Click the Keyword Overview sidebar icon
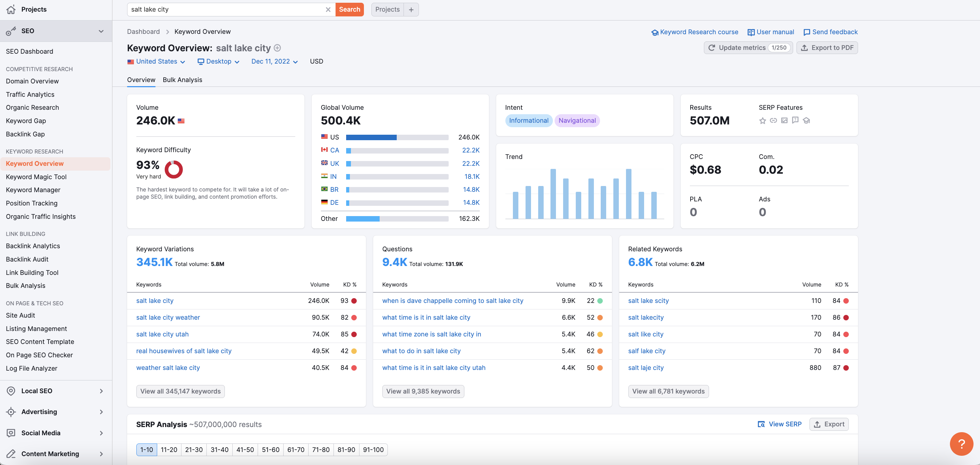The image size is (980, 465). pyautogui.click(x=35, y=163)
